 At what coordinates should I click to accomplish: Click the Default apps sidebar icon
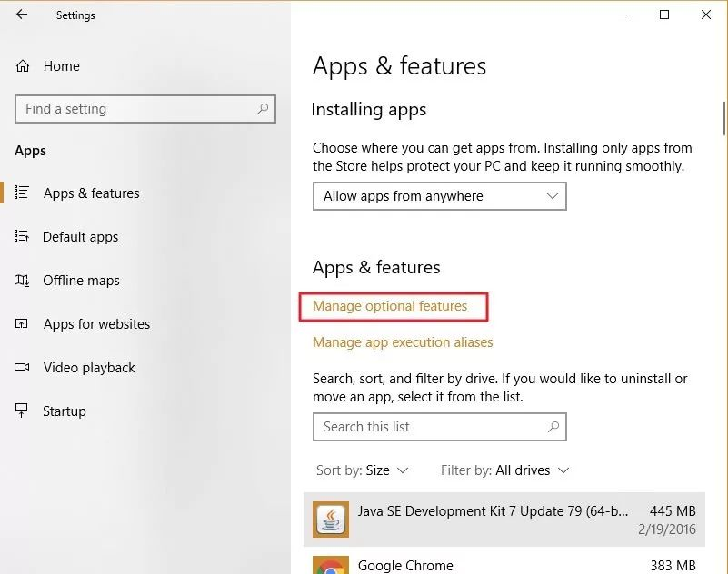point(21,236)
